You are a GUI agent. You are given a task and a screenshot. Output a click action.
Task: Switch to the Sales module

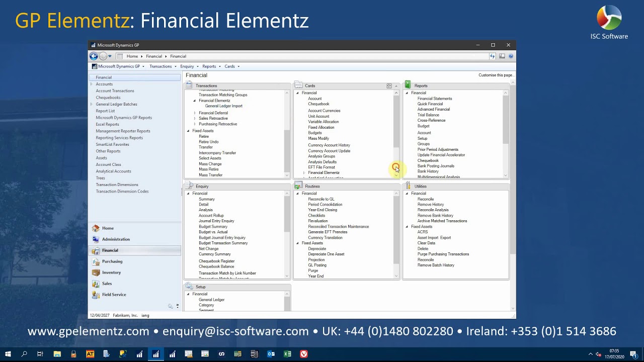coord(135,284)
